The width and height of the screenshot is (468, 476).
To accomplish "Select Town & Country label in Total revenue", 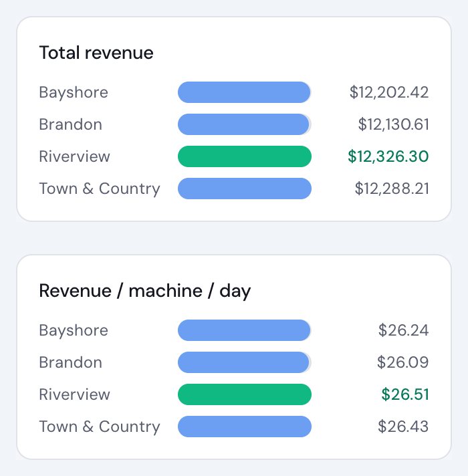I will point(100,189).
